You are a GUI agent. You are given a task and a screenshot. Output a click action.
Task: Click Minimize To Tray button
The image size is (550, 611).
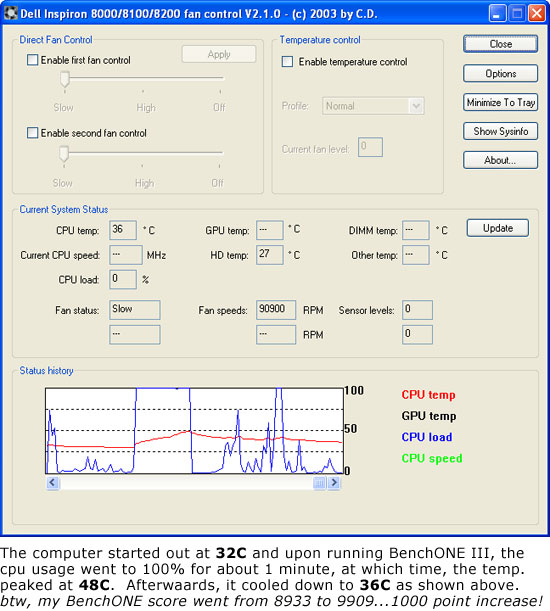pyautogui.click(x=500, y=102)
